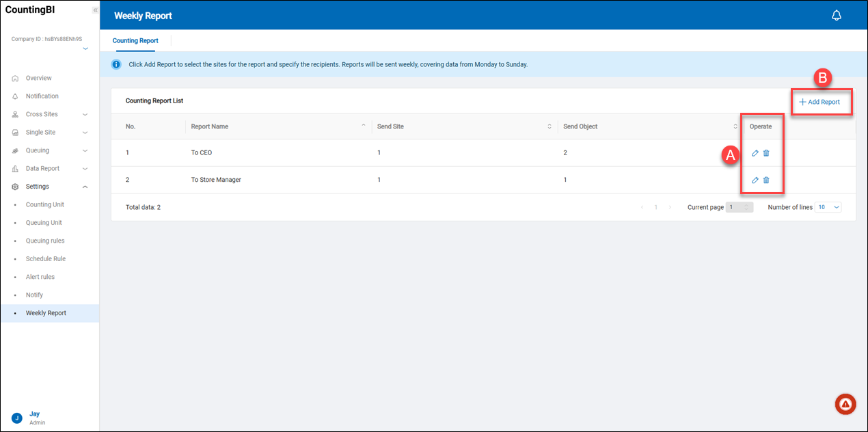Click the notification bell icon
Screen dimensions: 868x432
point(836,16)
